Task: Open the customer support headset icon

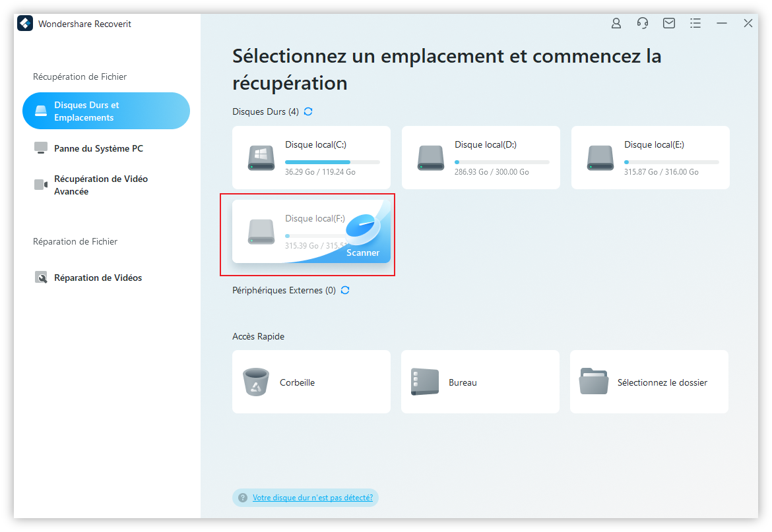Action: (x=643, y=23)
